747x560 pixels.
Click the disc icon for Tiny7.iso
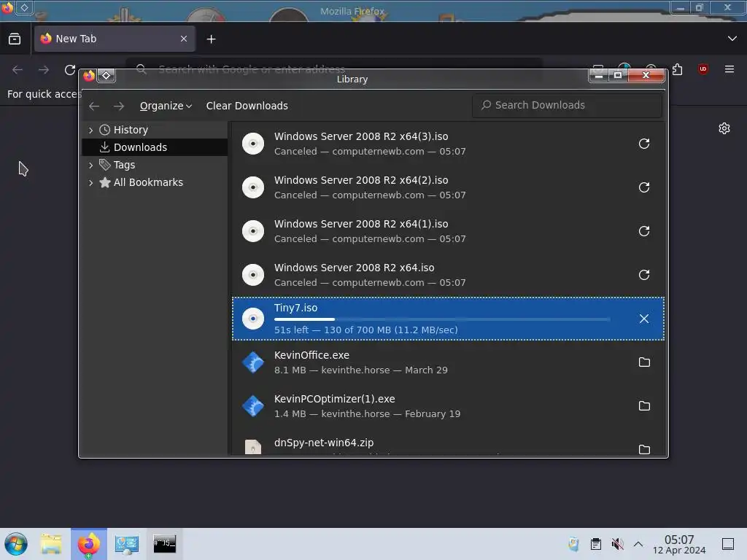pos(253,319)
